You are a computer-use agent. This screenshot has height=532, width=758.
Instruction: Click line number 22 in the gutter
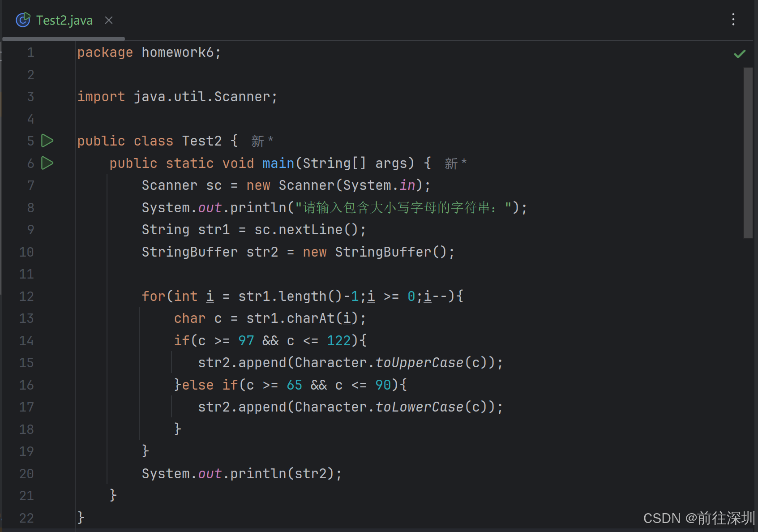pyautogui.click(x=26, y=518)
